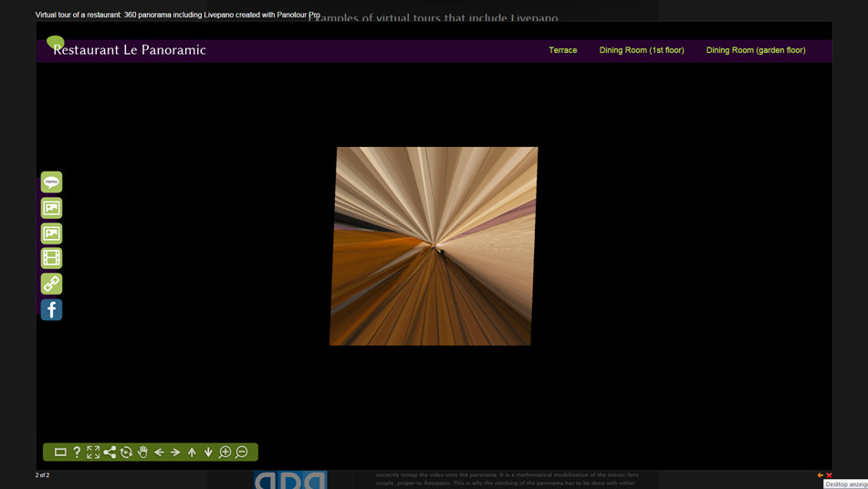Click the rectangle icon in bottom toolbar

tap(60, 453)
